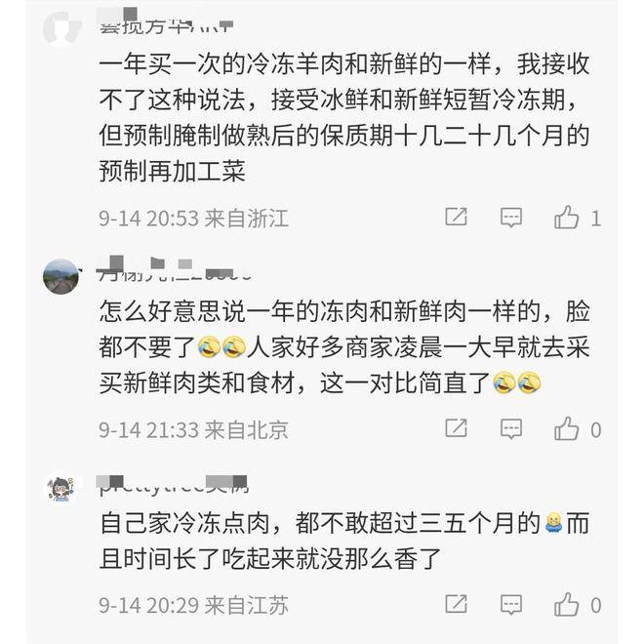Reply to the Jiangsu comment
644x644 pixels.
pos(511,605)
